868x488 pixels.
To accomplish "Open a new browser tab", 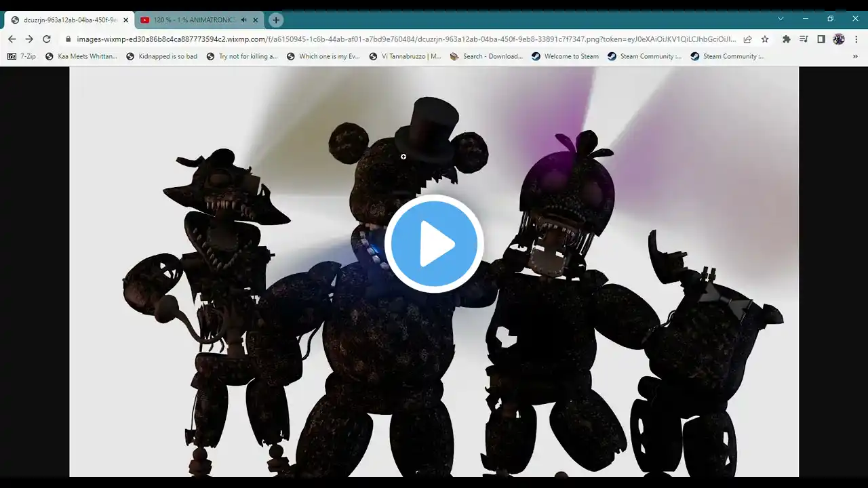I will [x=275, y=20].
